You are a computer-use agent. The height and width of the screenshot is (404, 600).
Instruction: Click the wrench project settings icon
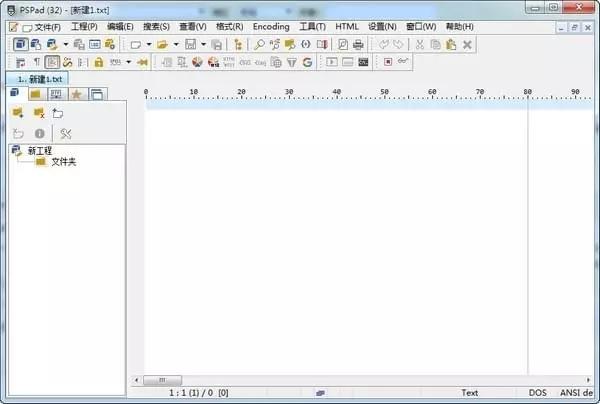click(66, 134)
